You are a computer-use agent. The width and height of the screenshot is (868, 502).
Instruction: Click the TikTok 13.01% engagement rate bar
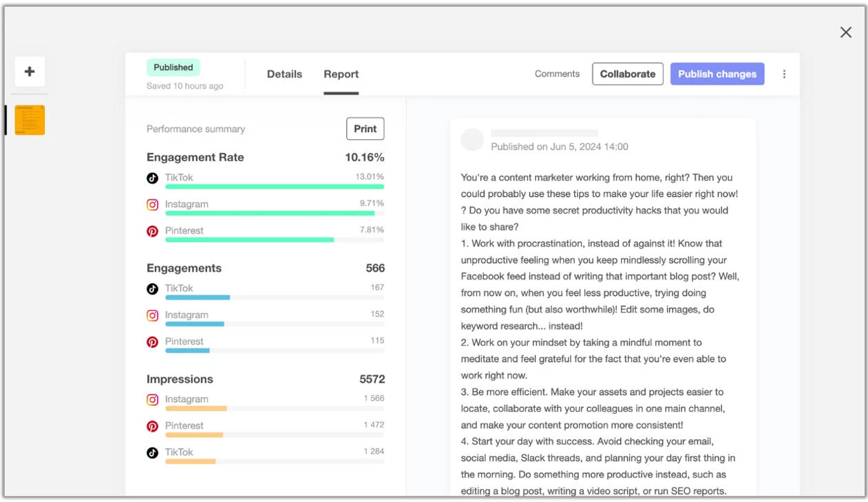pos(275,186)
